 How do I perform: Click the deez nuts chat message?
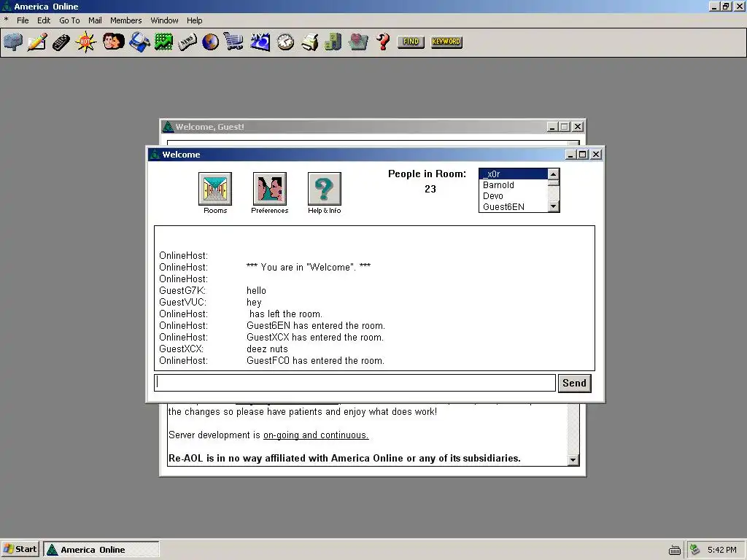[267, 349]
